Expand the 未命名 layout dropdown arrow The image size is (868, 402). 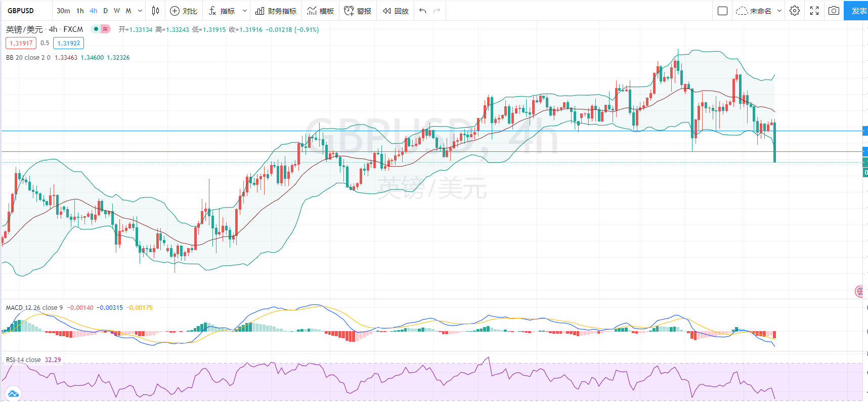pyautogui.click(x=779, y=11)
